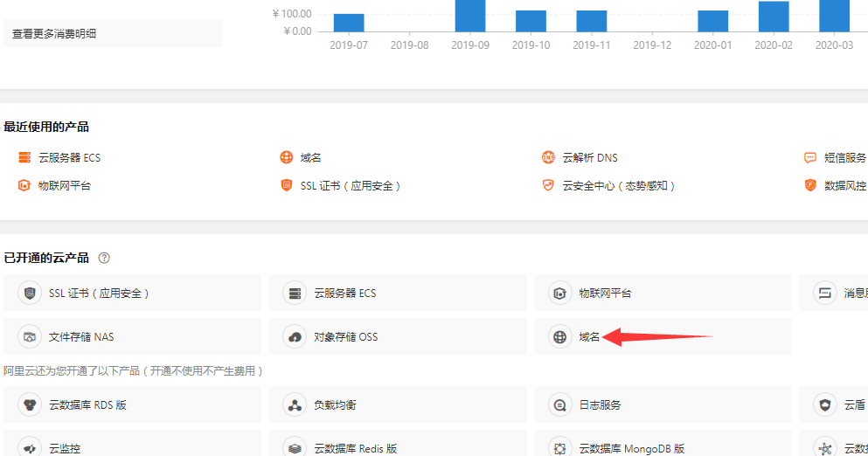
Task: Click the 2019-08 axis label
Action: click(410, 45)
